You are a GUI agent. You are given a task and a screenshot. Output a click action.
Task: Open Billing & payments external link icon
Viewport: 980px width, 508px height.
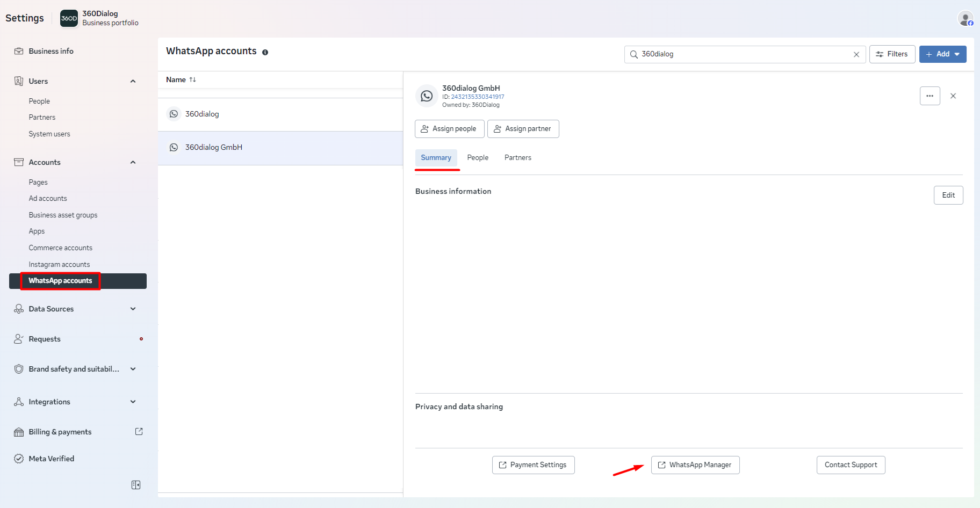[139, 432]
